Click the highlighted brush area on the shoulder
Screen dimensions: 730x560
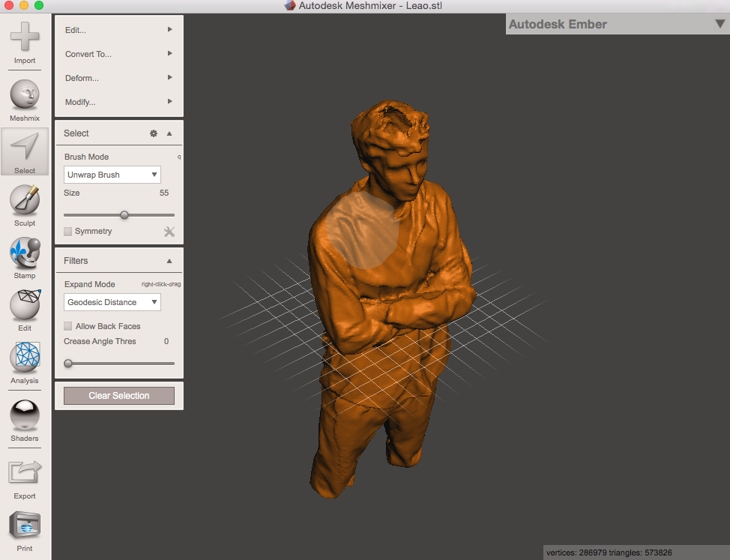362,230
